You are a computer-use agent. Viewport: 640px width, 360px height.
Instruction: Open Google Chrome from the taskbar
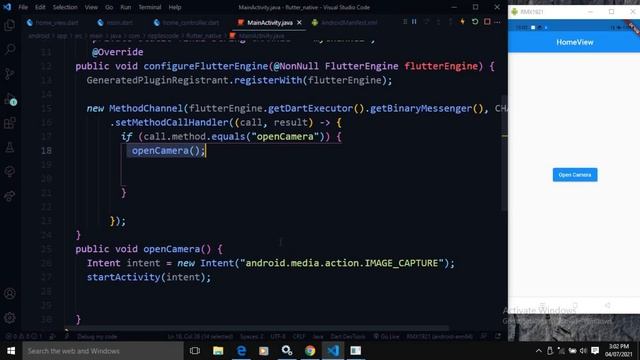click(310, 351)
